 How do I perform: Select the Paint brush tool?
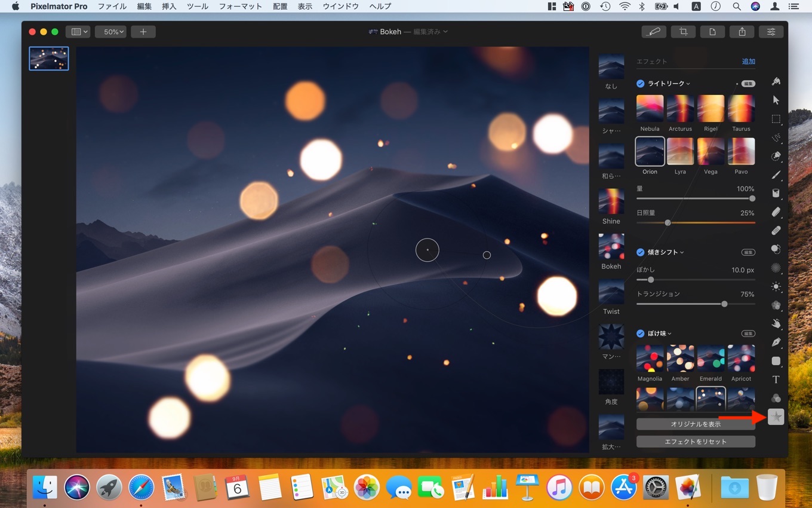[776, 175]
